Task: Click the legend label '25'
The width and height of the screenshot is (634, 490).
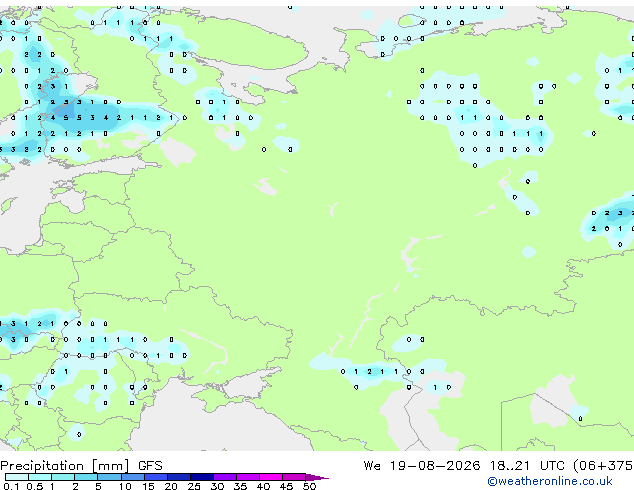Action: pos(194,486)
